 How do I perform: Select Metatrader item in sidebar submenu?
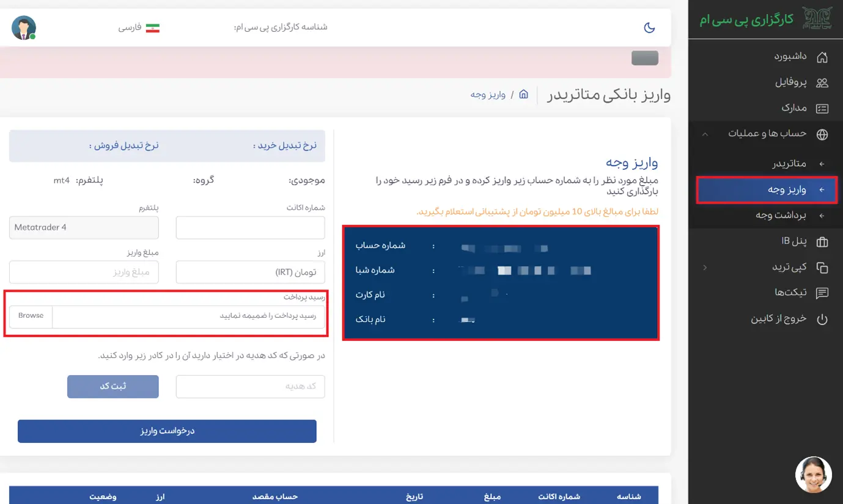click(x=790, y=164)
